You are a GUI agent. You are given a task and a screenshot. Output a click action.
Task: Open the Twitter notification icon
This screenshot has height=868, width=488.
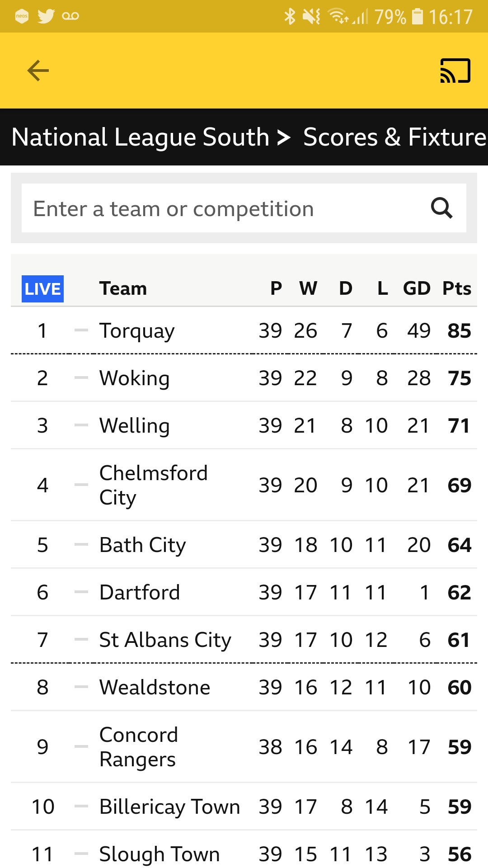(x=46, y=16)
